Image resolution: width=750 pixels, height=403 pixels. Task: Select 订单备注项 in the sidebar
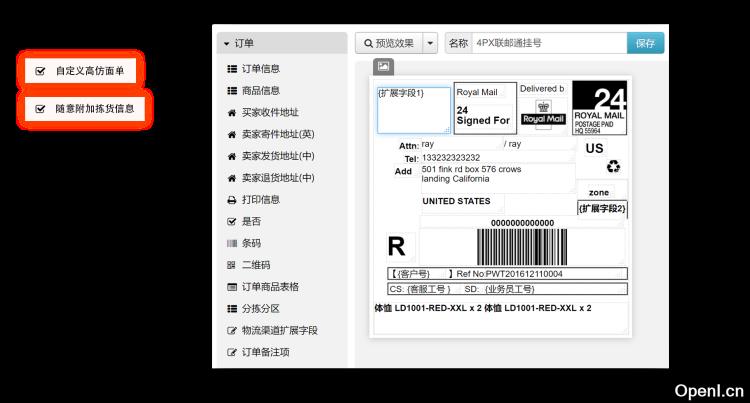tap(265, 353)
